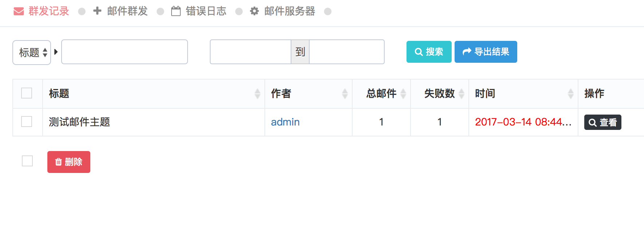644x243 pixels.
Task: Go to the 邮件服务器 tab
Action: click(x=290, y=11)
